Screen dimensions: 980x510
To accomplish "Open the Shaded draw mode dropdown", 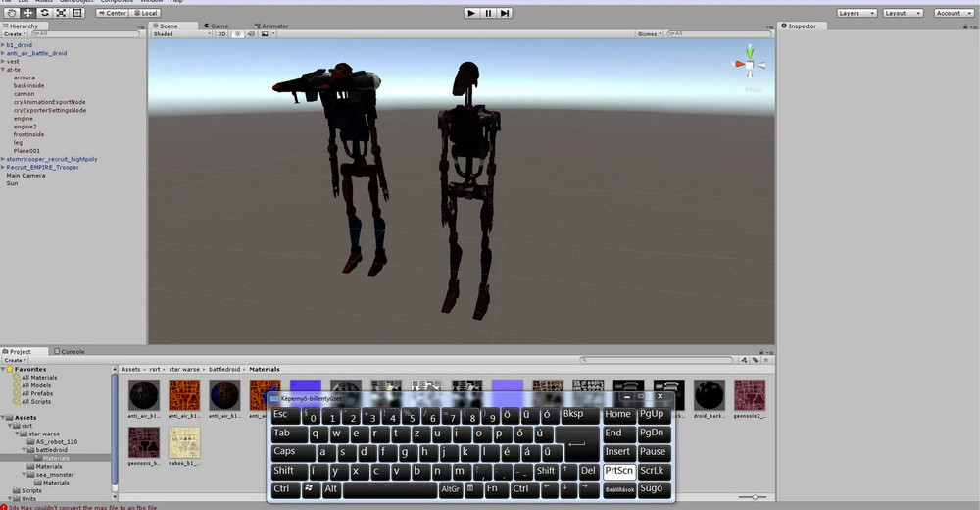I will coord(182,33).
